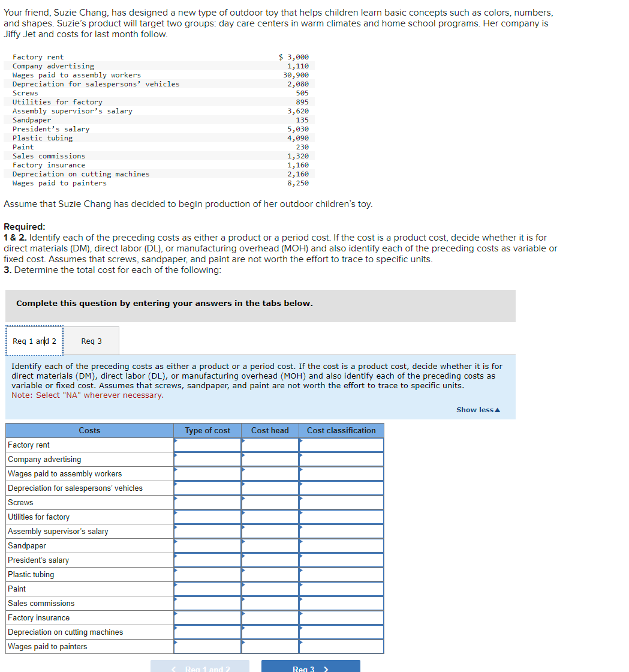This screenshot has width=629, height=672.
Task: Select the Req 1 and 2 tab
Action: [x=34, y=341]
